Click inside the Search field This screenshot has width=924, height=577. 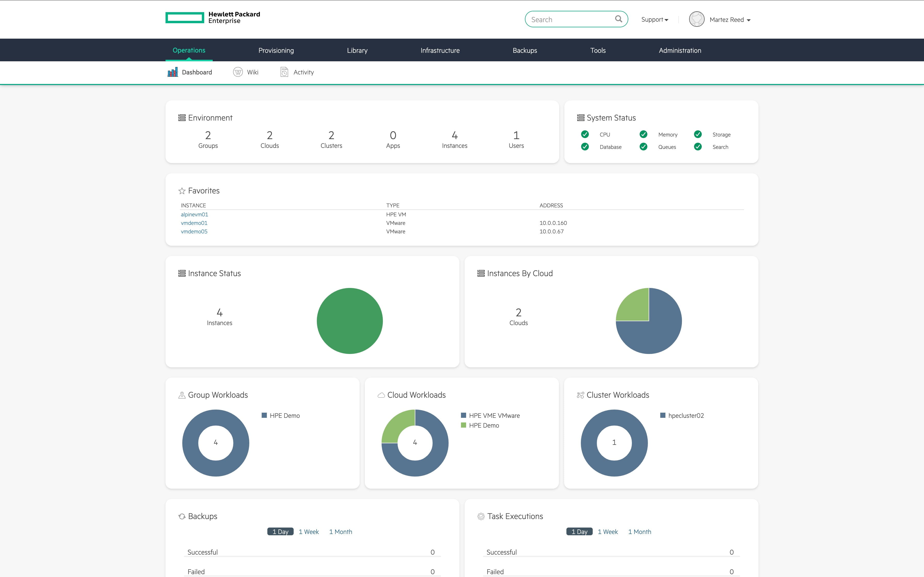point(569,19)
